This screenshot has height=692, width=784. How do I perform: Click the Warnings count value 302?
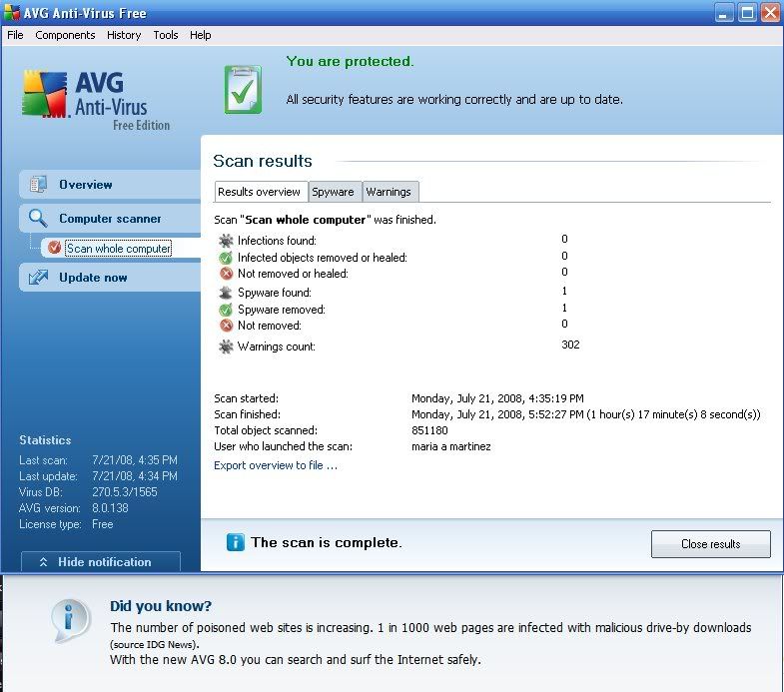coord(570,345)
